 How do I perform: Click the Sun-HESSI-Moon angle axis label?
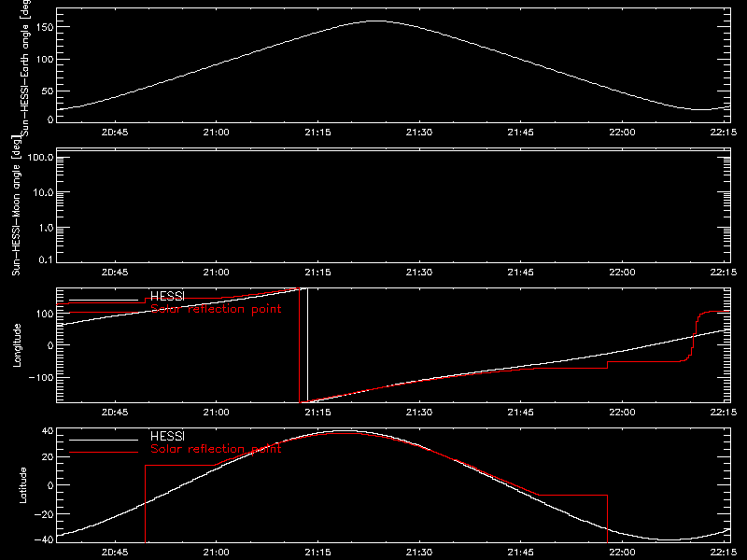click(x=16, y=205)
